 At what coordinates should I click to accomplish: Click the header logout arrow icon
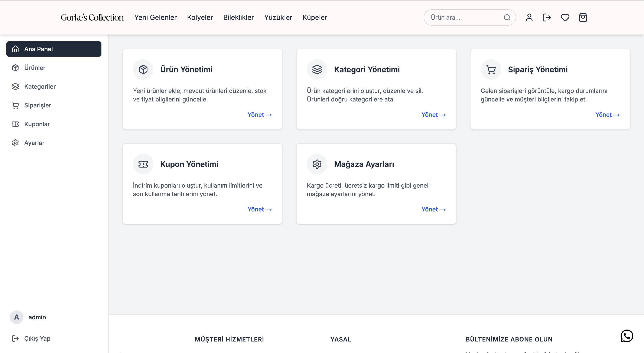click(547, 17)
